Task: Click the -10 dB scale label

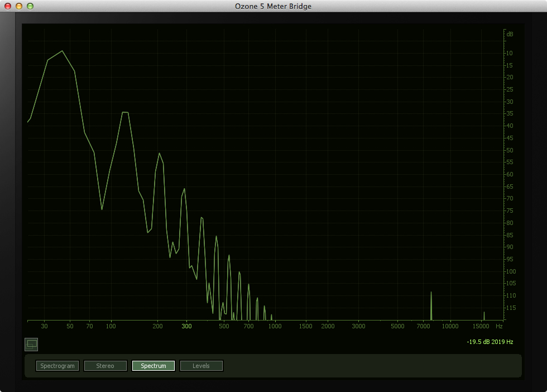Action: (x=508, y=53)
